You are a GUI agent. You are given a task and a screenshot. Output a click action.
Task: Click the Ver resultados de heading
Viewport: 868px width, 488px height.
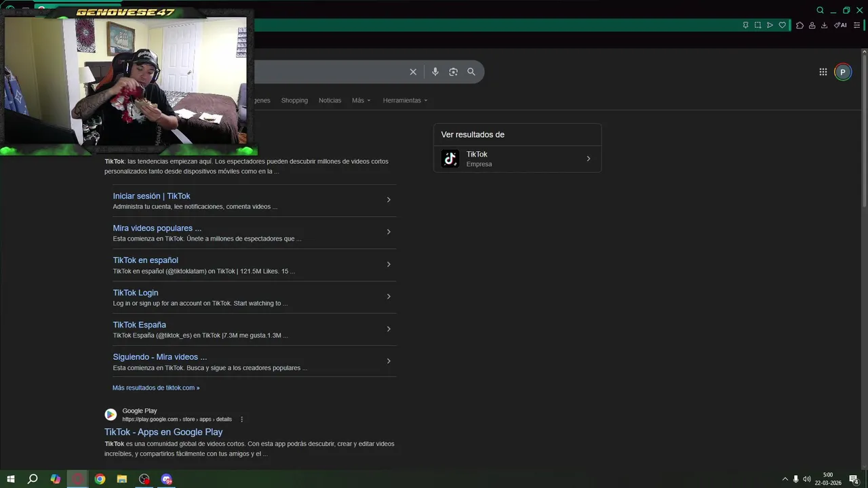(x=473, y=134)
